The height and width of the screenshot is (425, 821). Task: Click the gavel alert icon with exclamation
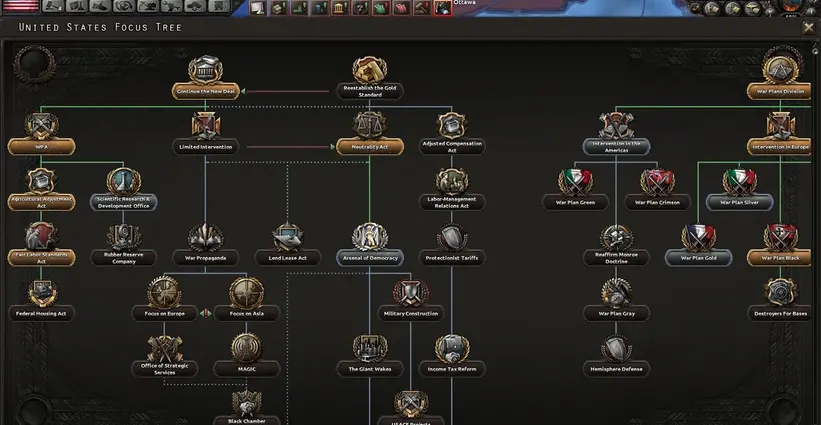[423, 7]
